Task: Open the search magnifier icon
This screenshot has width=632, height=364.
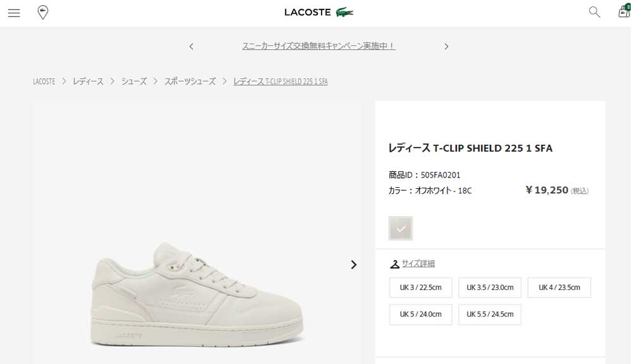Action: pyautogui.click(x=594, y=12)
